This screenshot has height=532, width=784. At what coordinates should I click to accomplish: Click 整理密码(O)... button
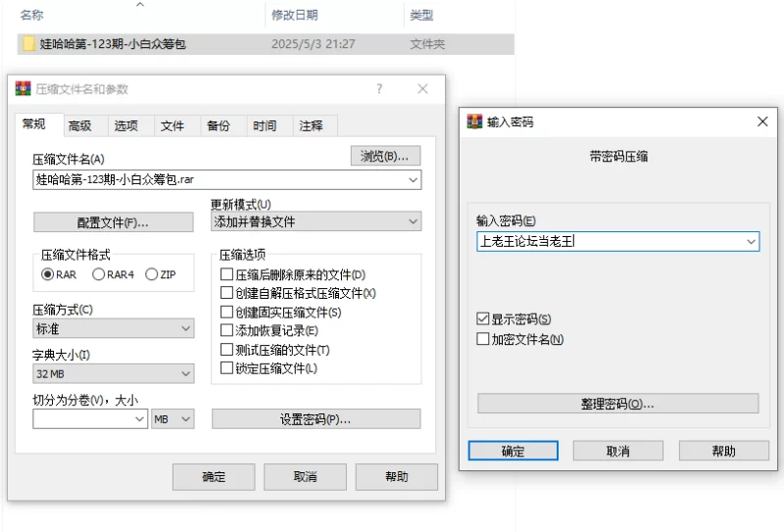click(x=618, y=404)
